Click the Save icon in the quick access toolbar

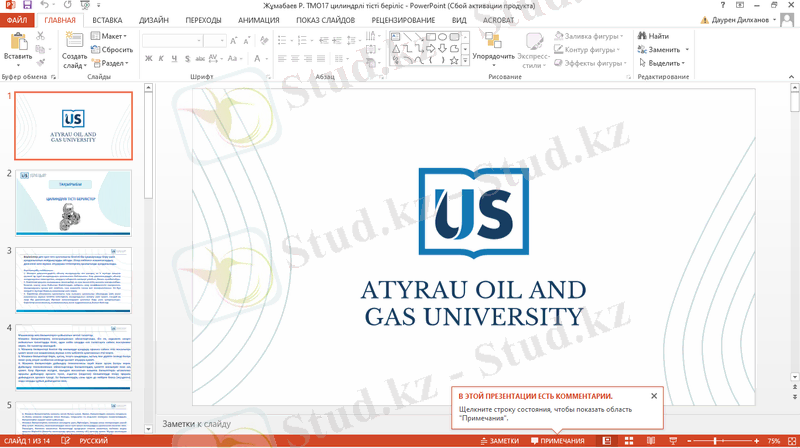tap(27, 5)
